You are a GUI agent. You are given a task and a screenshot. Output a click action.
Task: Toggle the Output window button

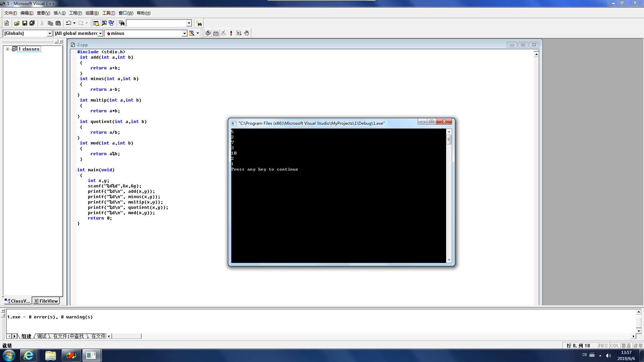104,23
